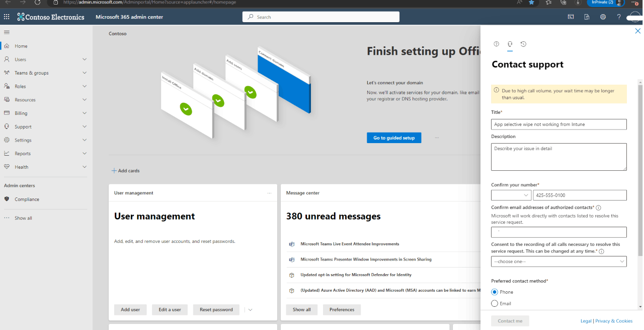Click the Add user button
Image resolution: width=644 pixels, height=330 pixels.
130,309
